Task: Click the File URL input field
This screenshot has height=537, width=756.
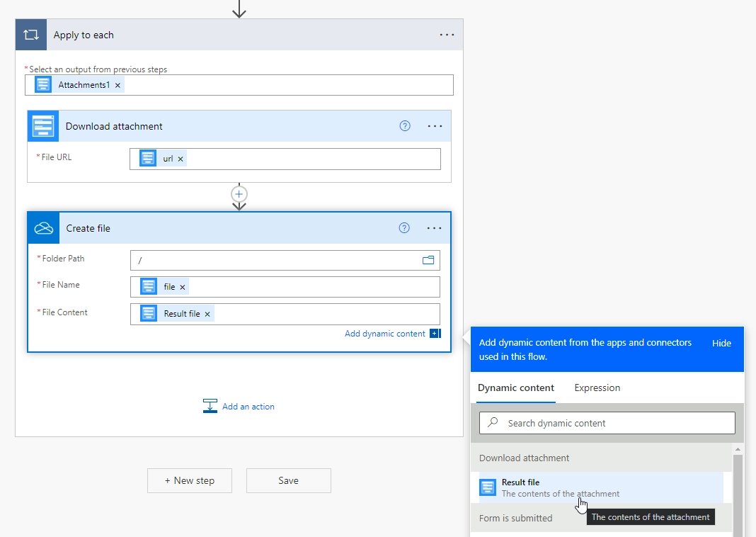Action: 285,159
